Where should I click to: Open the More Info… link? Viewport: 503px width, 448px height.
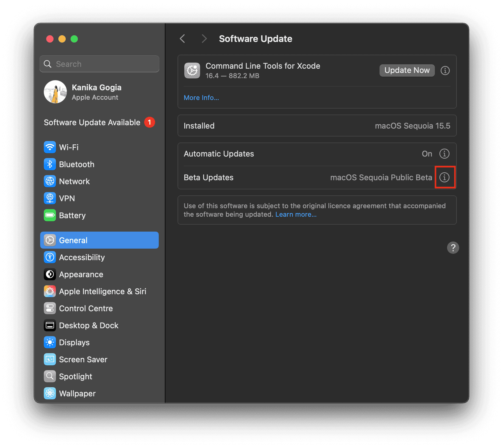[201, 98]
